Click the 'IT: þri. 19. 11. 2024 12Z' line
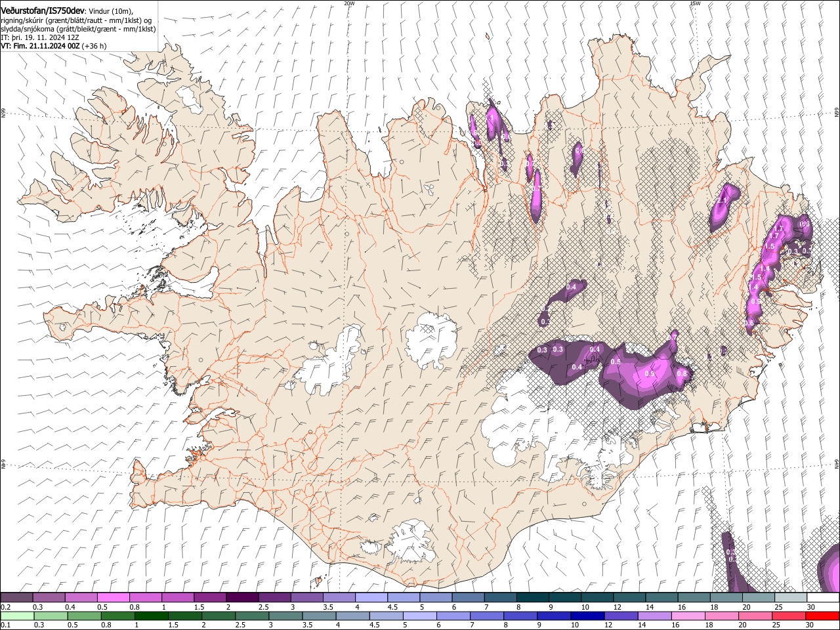 [40, 37]
